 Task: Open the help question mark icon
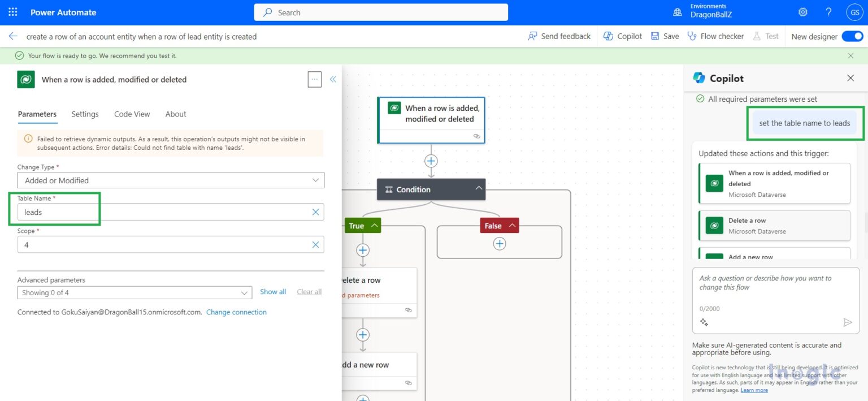click(x=828, y=12)
